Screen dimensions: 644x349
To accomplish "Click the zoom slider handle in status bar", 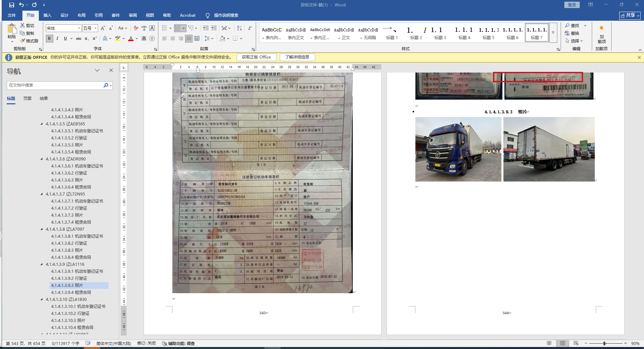I will coord(605,343).
